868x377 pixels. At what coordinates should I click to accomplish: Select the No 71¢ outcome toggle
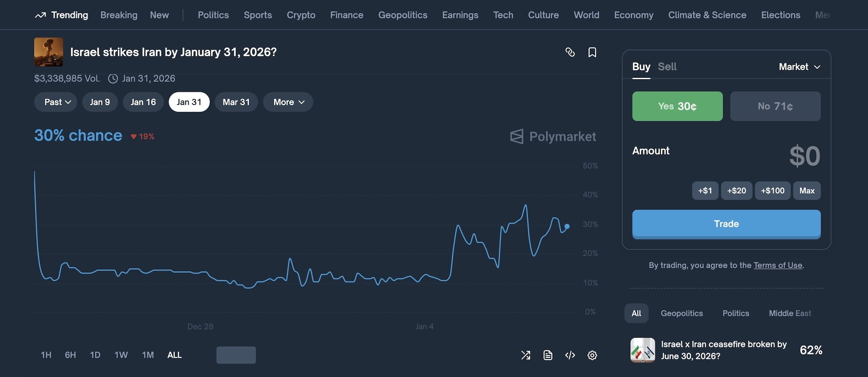click(x=775, y=106)
